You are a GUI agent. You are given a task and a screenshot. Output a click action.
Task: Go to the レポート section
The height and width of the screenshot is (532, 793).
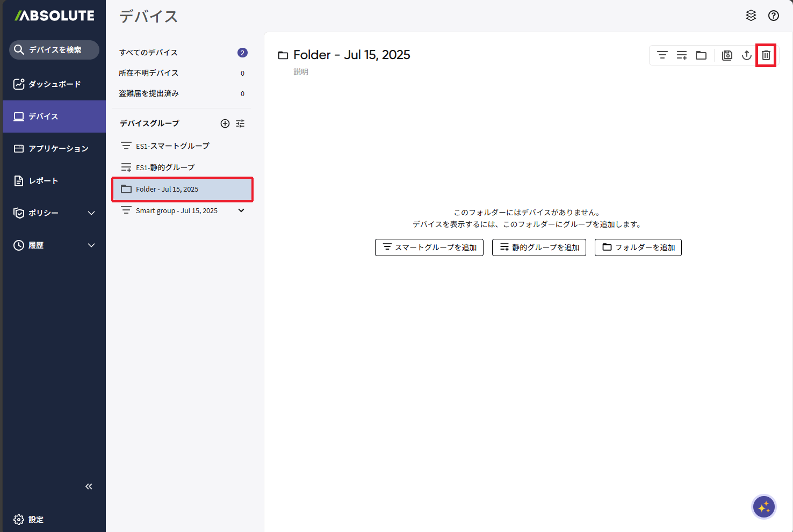(43, 181)
